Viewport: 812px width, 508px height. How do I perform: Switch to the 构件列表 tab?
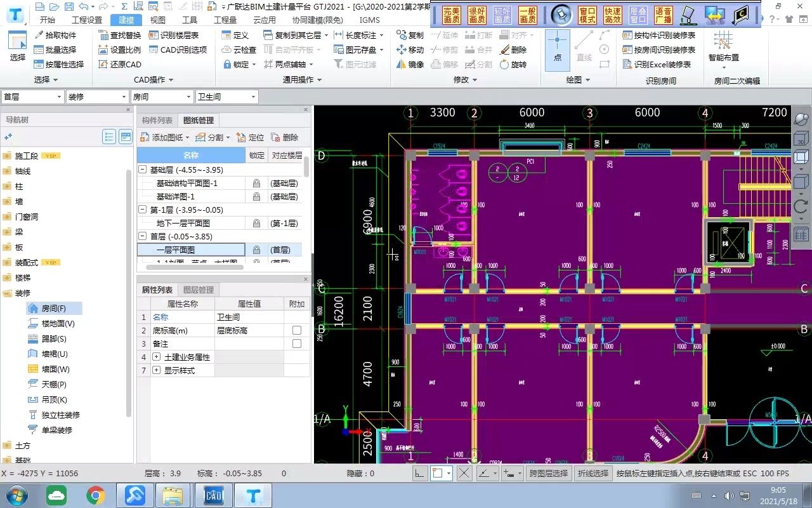[157, 120]
